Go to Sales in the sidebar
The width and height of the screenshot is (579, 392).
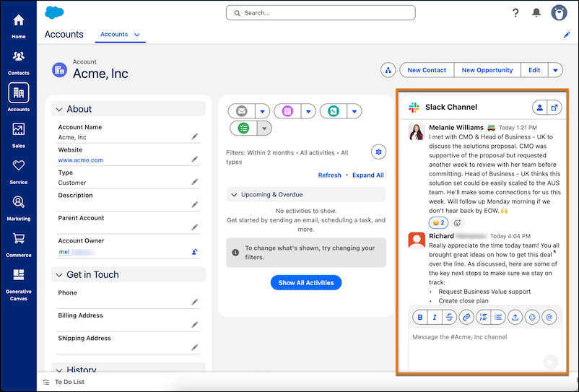click(19, 135)
